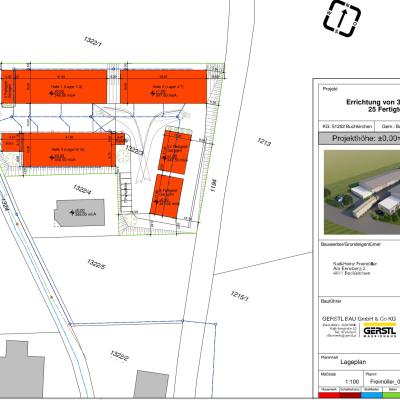This screenshot has width=400, height=400.
Task: Click the blue legend color swatch
Action: coord(371,395)
